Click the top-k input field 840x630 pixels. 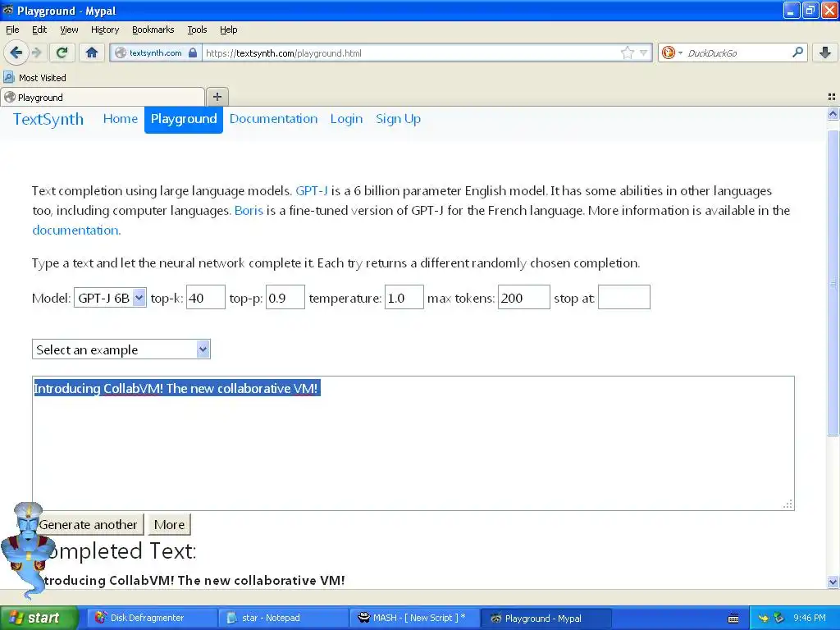click(x=206, y=297)
